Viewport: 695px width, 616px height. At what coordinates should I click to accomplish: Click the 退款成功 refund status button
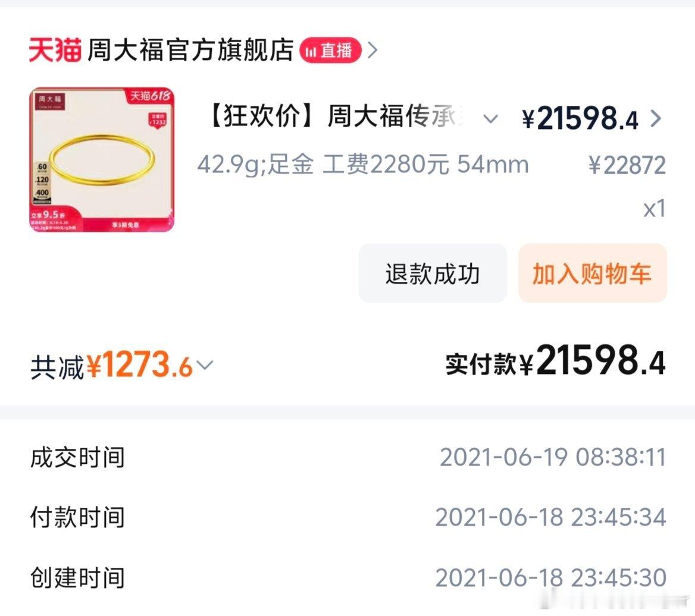433,273
